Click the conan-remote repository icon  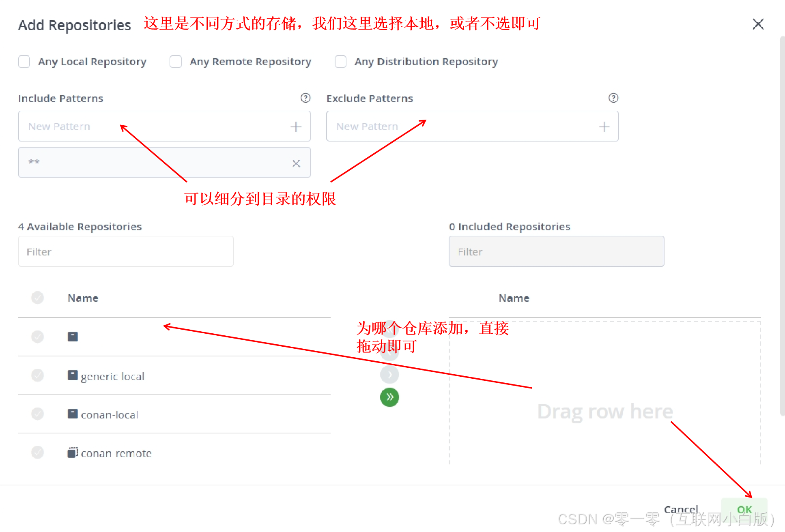[73, 453]
